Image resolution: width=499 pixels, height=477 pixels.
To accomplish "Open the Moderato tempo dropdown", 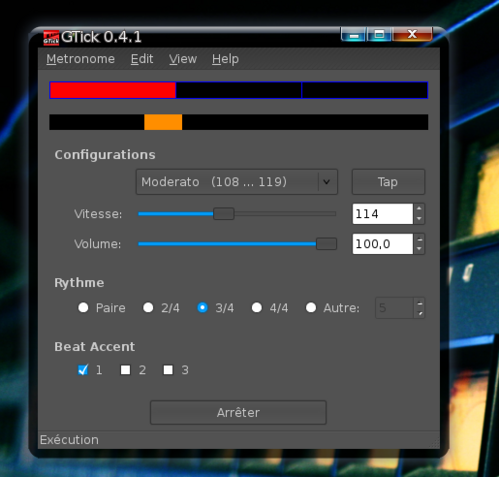I will (x=237, y=182).
